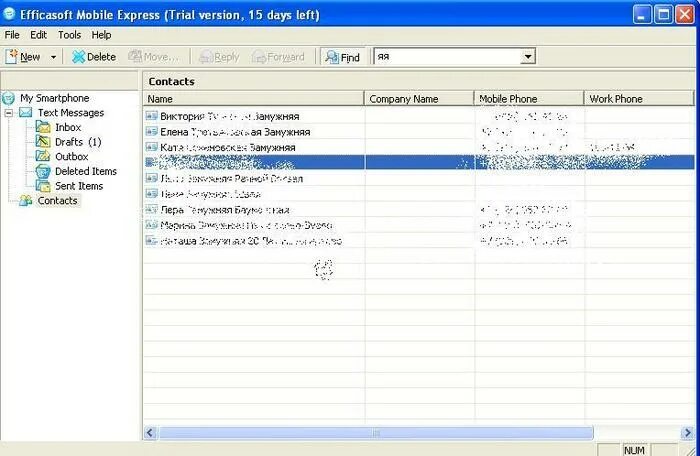
Task: Select the contact row starting with Лера
Action: [419, 209]
